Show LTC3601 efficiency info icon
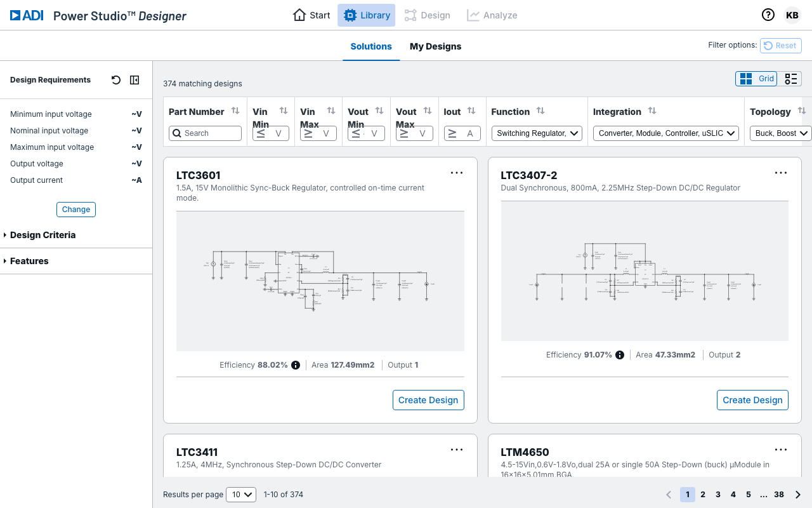This screenshot has height=508, width=812. click(296, 365)
